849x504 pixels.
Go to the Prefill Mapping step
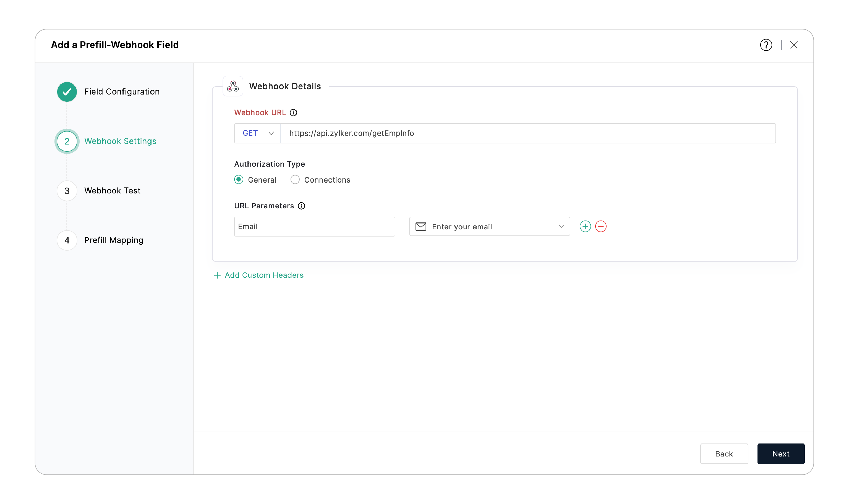(x=113, y=240)
